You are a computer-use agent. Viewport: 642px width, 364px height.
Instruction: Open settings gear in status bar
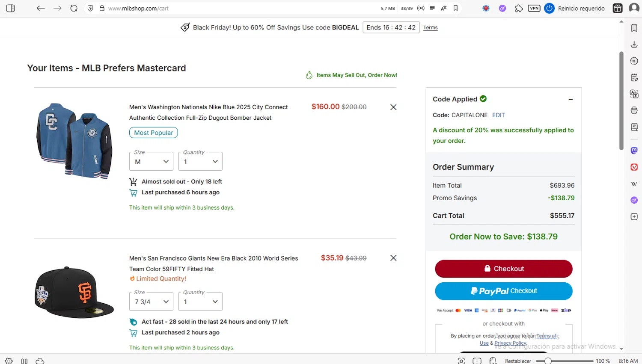pos(9,361)
